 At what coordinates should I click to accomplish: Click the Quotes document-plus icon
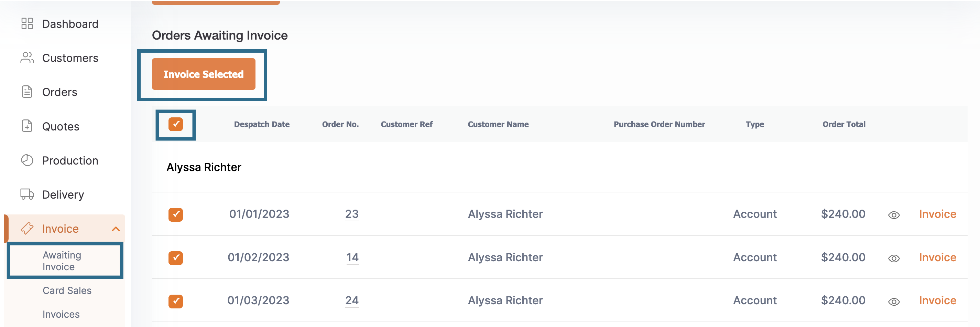coord(27,126)
